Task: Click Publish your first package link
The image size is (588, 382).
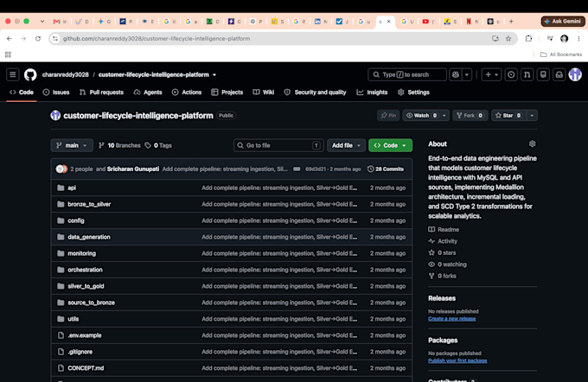Action: (x=457, y=360)
